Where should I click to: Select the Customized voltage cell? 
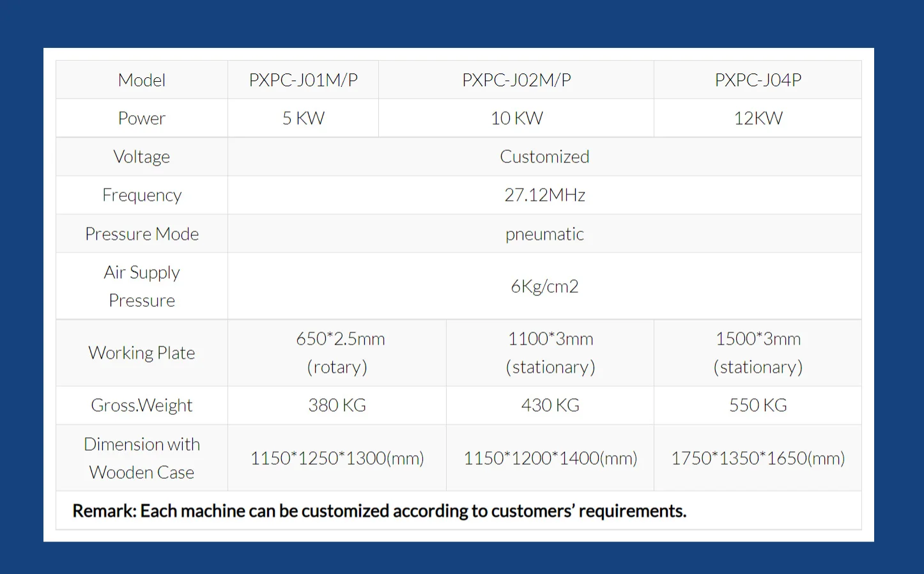(x=544, y=157)
